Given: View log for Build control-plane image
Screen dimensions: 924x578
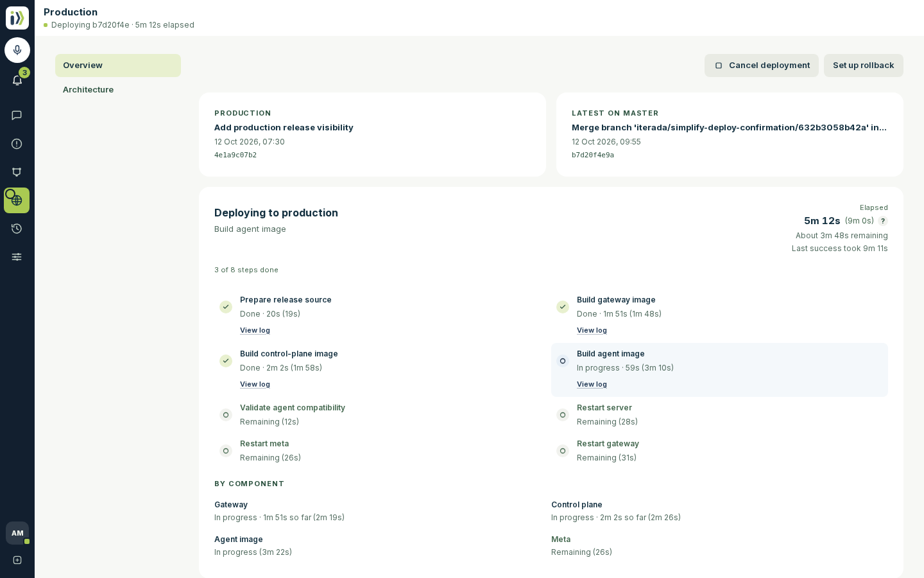Looking at the screenshot, I should click(x=255, y=384).
